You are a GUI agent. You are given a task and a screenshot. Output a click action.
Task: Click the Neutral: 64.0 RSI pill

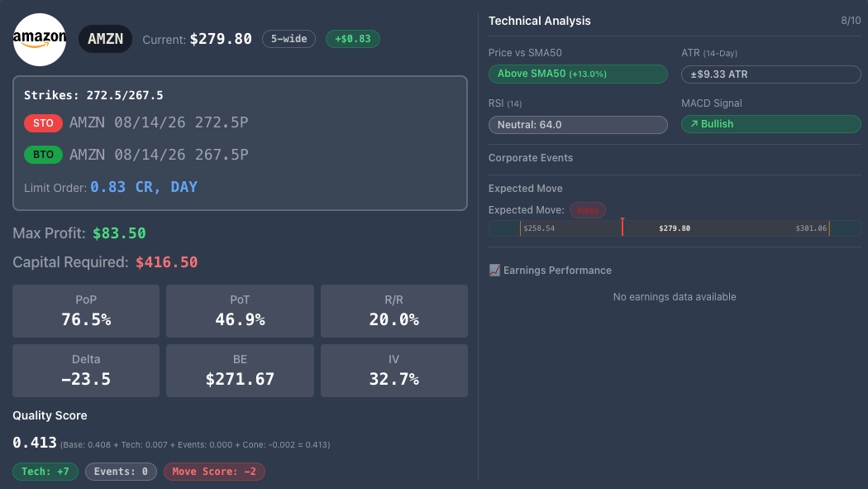coord(578,125)
